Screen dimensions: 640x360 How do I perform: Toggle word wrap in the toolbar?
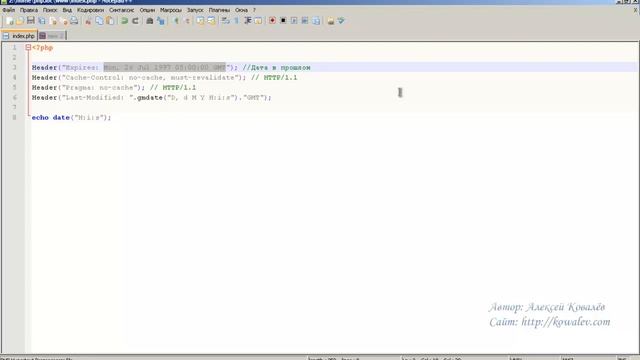(225, 21)
